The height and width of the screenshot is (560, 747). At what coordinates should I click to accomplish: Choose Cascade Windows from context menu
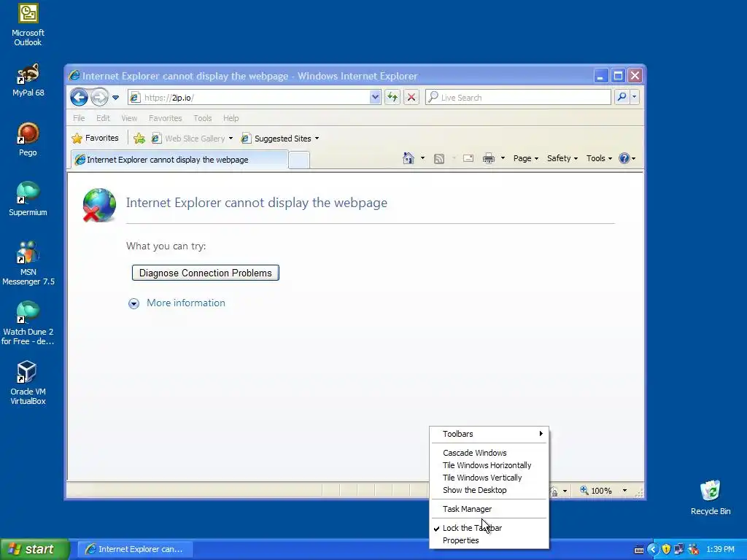tap(489, 453)
